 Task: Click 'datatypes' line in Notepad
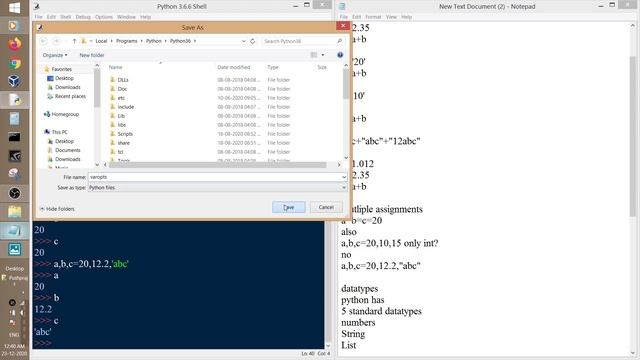click(x=359, y=289)
